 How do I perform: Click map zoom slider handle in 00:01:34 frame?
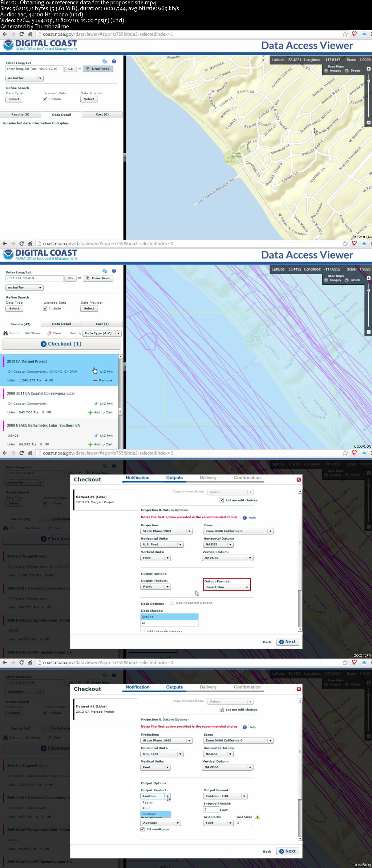(x=368, y=81)
